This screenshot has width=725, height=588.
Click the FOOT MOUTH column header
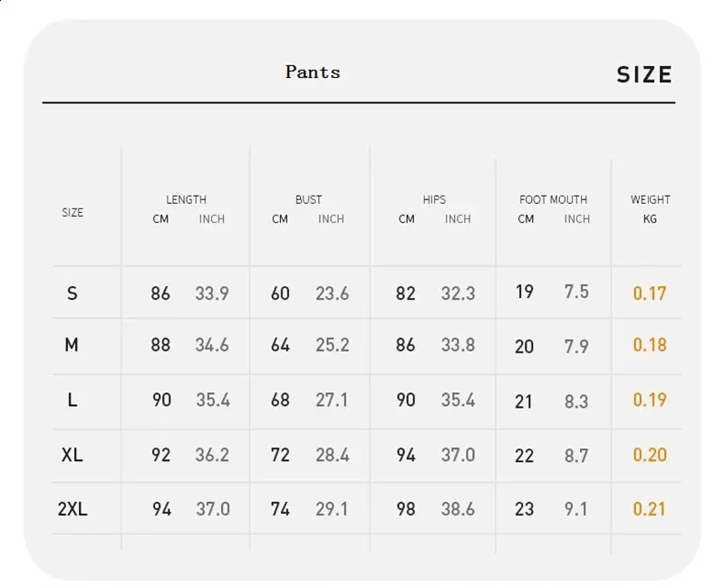(x=553, y=199)
